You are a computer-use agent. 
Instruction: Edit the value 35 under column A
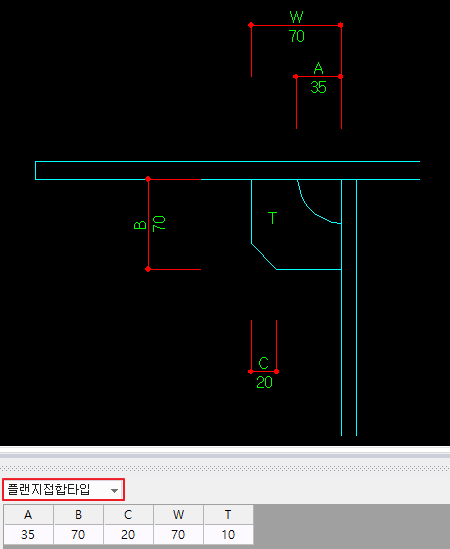(x=28, y=534)
